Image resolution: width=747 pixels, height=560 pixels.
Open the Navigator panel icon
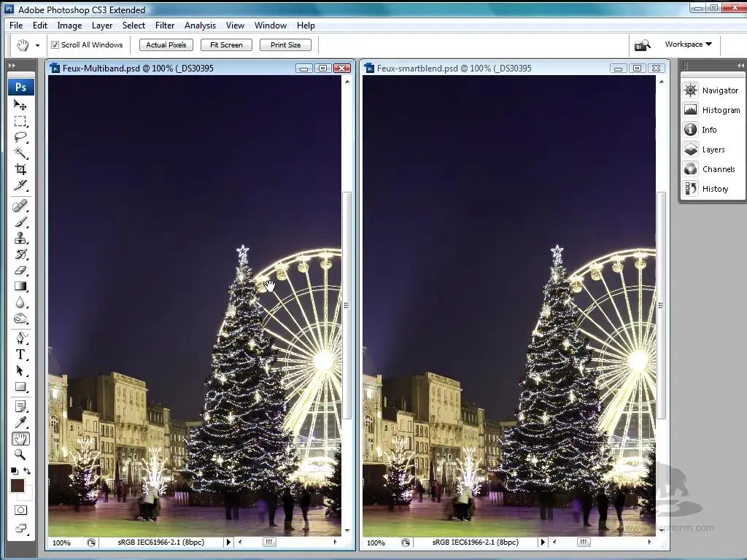690,90
